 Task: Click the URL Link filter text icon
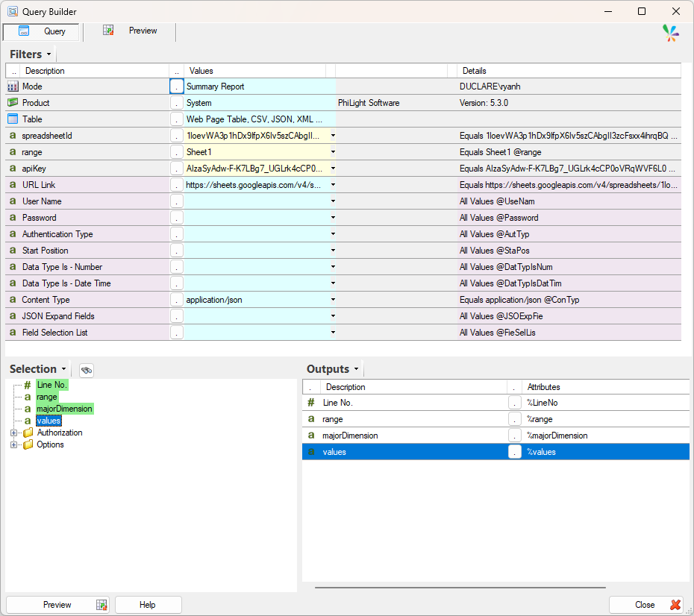(x=13, y=185)
